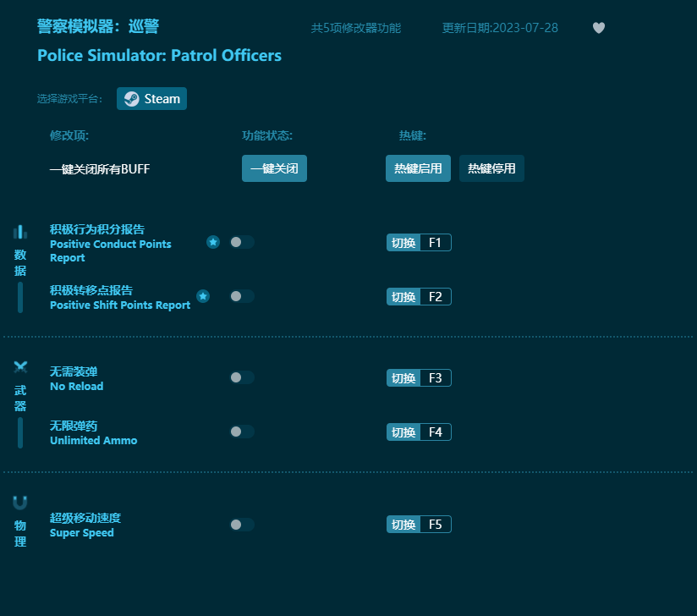Select the 数据 (Data) bar-chart panel icon
The height and width of the screenshot is (616, 697).
[20, 232]
